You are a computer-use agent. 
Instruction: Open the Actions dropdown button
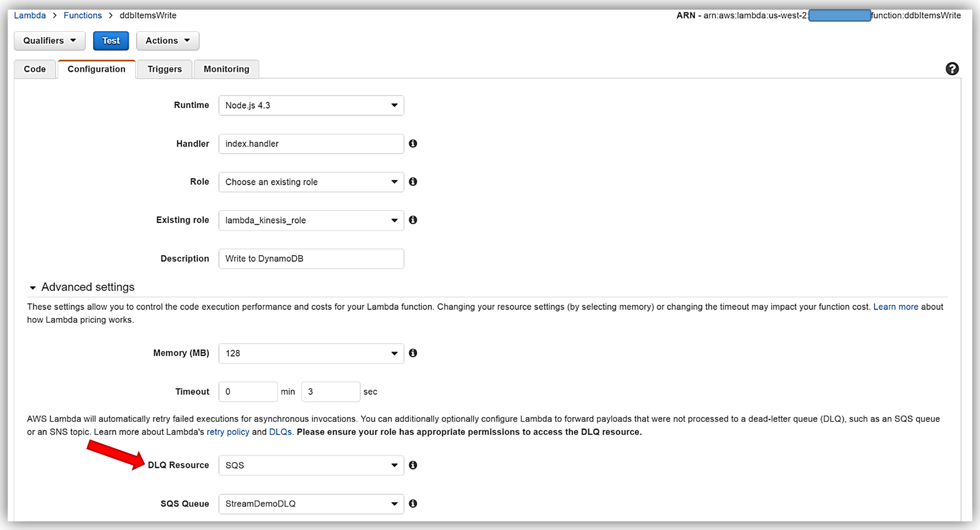(x=167, y=41)
